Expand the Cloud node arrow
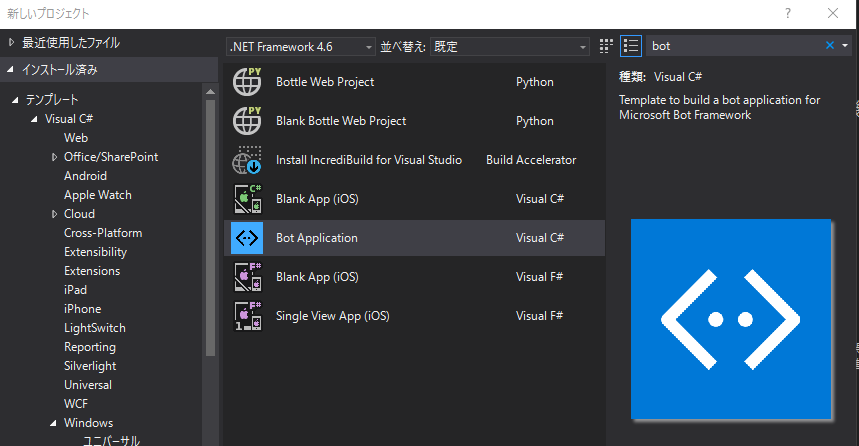 [x=54, y=214]
